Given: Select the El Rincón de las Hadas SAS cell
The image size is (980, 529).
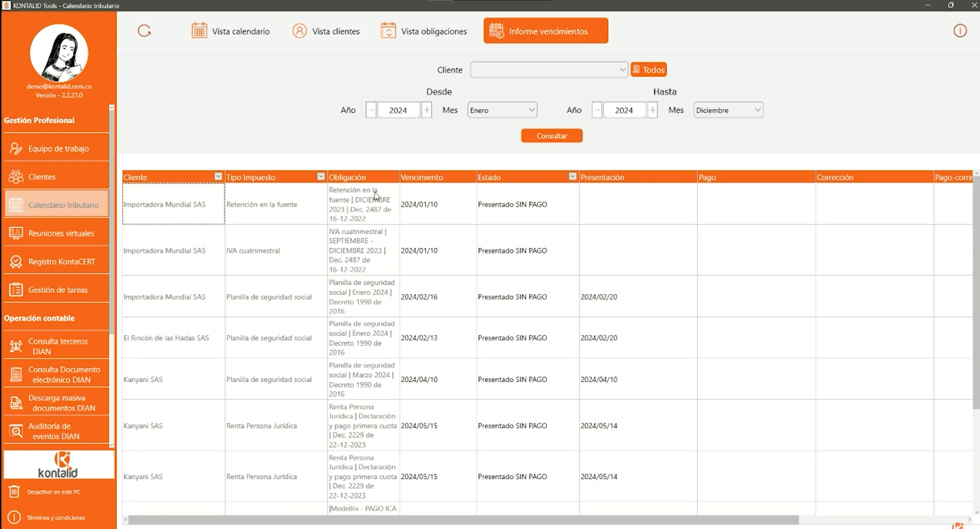Looking at the screenshot, I should pyautogui.click(x=174, y=338).
